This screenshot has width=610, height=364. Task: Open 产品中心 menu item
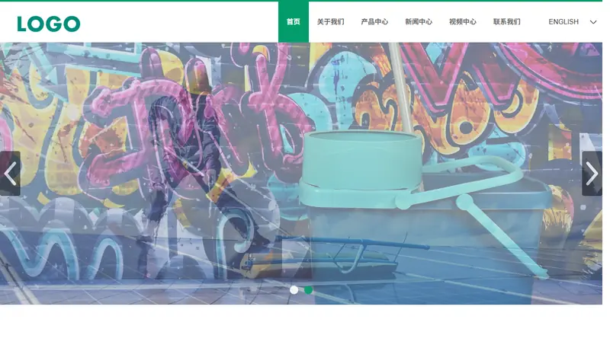click(374, 22)
